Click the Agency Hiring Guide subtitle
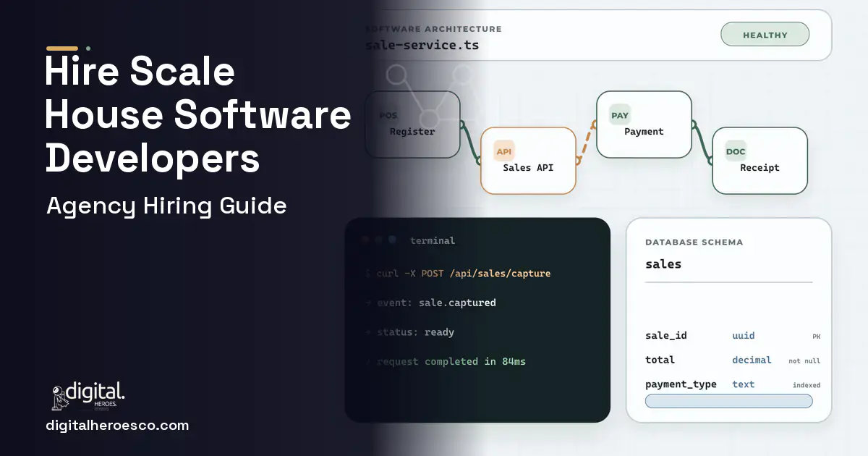 [x=166, y=206]
